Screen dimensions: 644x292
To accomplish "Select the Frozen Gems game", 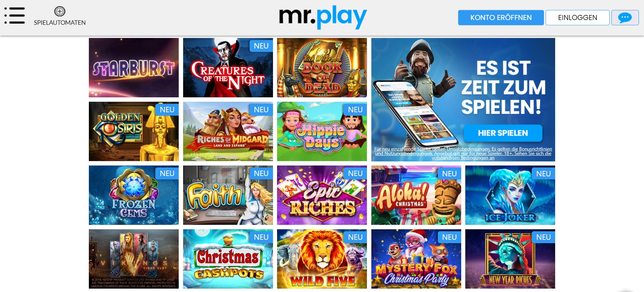I will (x=134, y=195).
